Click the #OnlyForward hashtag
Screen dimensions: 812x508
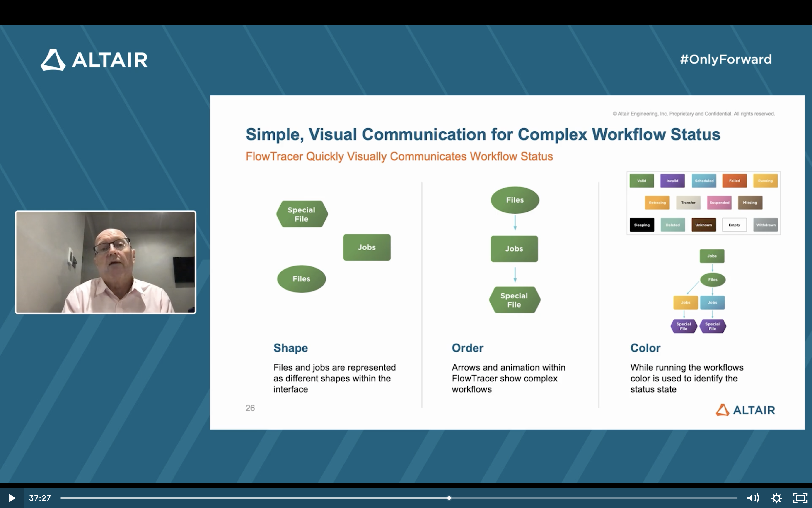726,59
